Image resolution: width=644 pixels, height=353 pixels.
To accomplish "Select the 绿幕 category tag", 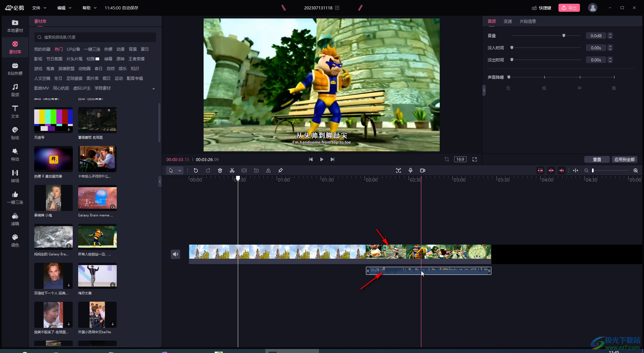I will coord(108,59).
